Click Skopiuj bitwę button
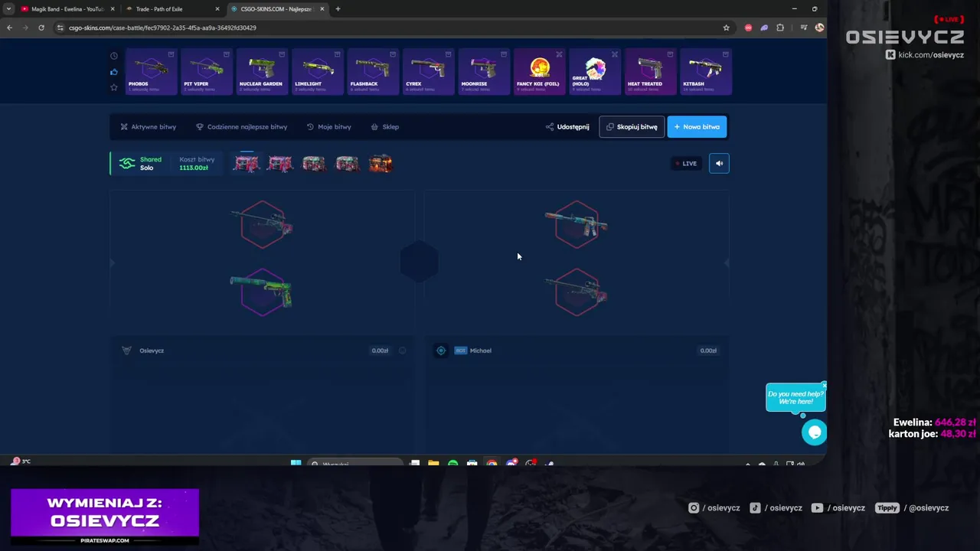 coord(632,127)
